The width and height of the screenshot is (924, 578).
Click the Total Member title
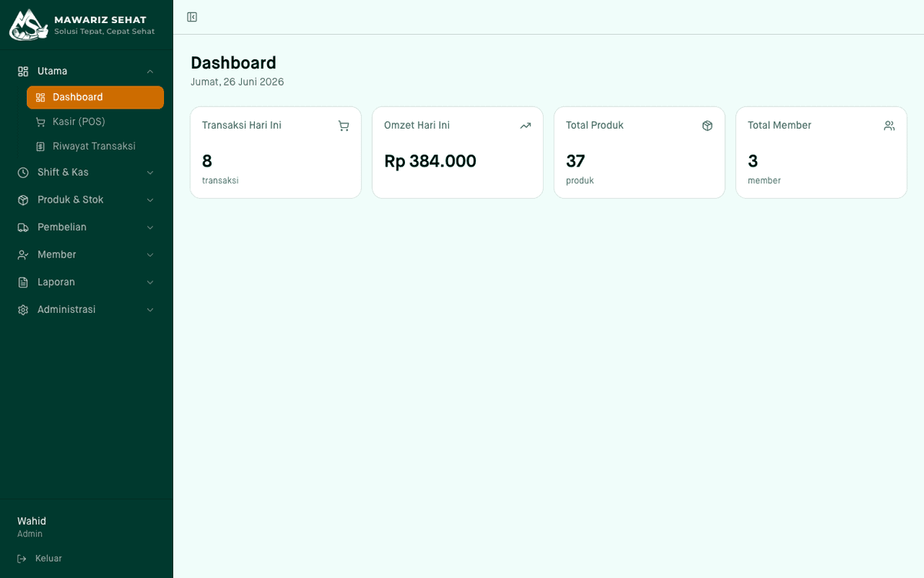coord(779,126)
